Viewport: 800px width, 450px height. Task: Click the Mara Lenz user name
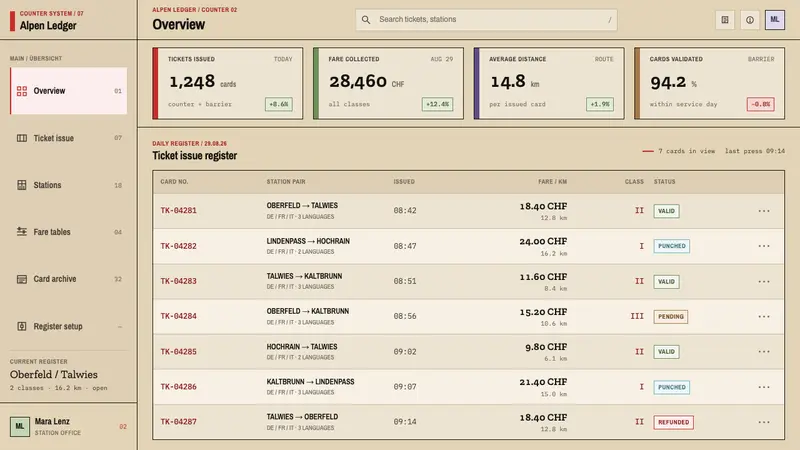52,421
